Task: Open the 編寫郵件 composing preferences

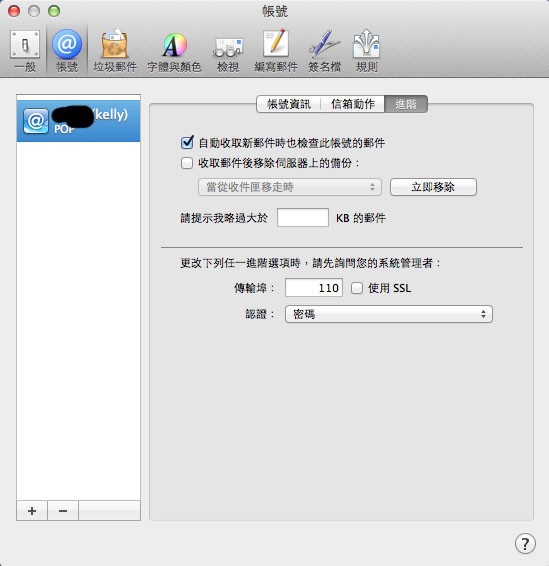Action: pos(276,51)
